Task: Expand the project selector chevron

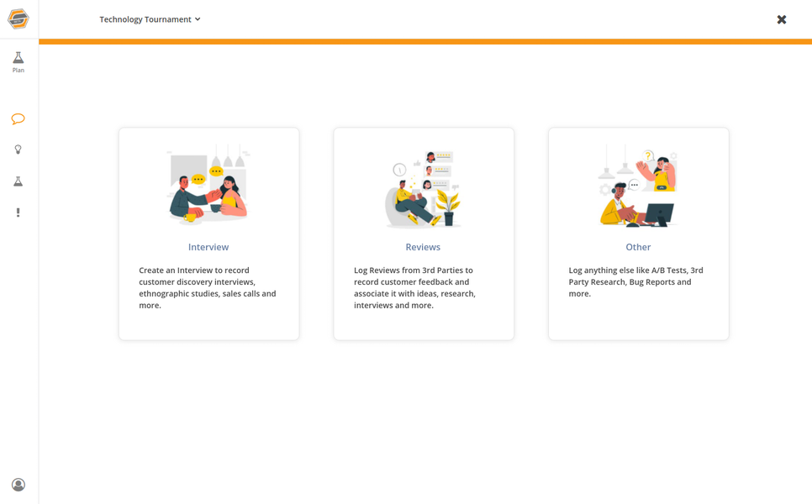Action: [198, 19]
